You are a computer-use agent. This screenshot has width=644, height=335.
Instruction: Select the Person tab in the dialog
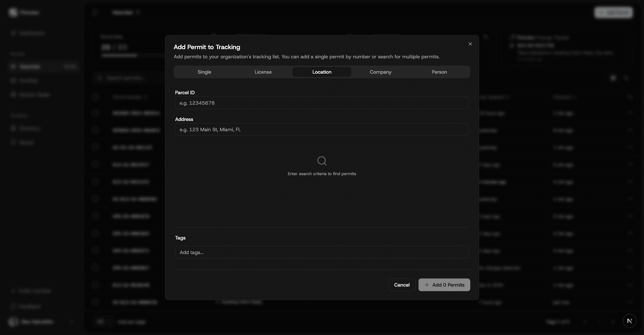tap(439, 72)
